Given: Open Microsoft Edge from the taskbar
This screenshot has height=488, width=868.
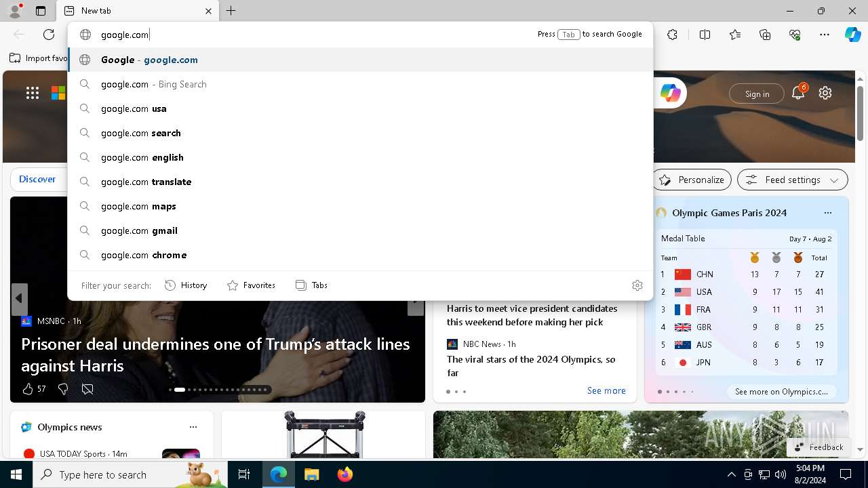Looking at the screenshot, I should (x=279, y=474).
